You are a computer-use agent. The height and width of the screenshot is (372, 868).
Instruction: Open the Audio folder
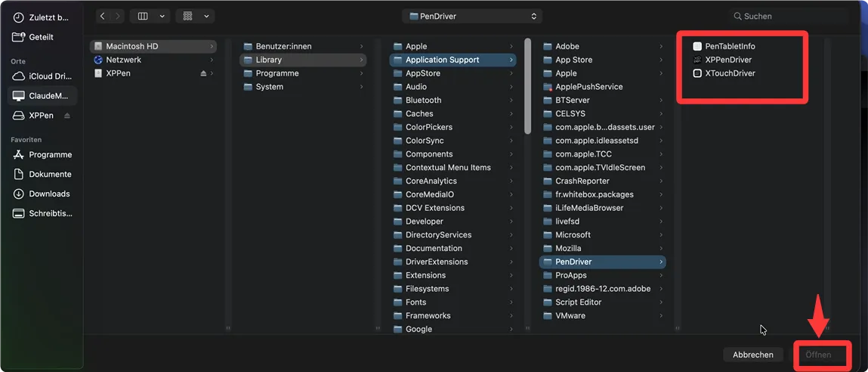(x=453, y=86)
